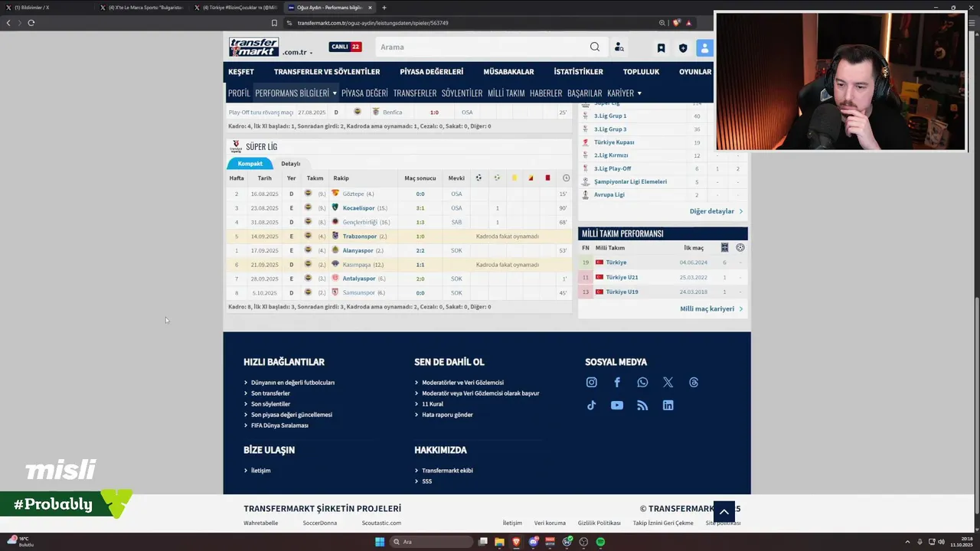Open Threads social media icon
This screenshot has width=980, height=551.
[694, 383]
